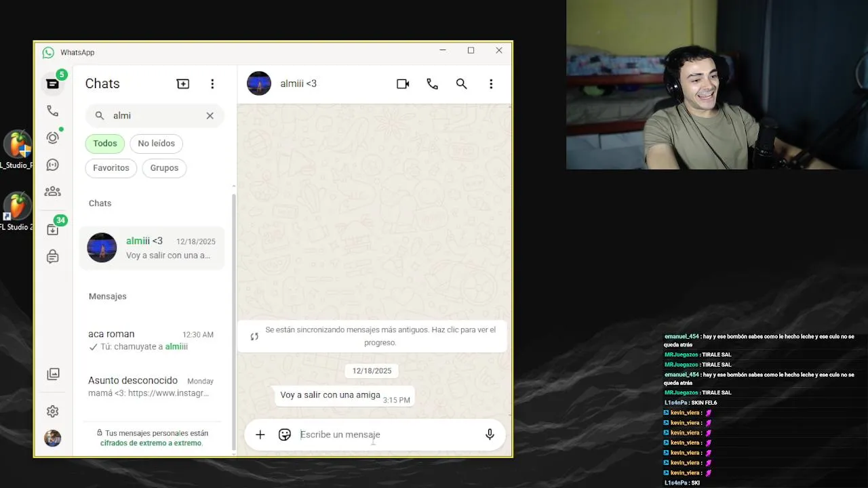
Task: Open archived chats icon with 34 badge
Action: click(x=52, y=229)
